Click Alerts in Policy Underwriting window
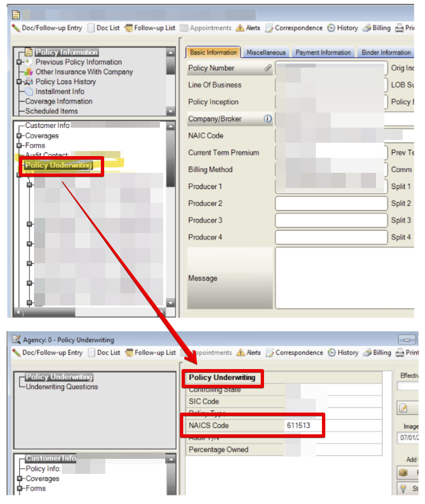 [248, 352]
